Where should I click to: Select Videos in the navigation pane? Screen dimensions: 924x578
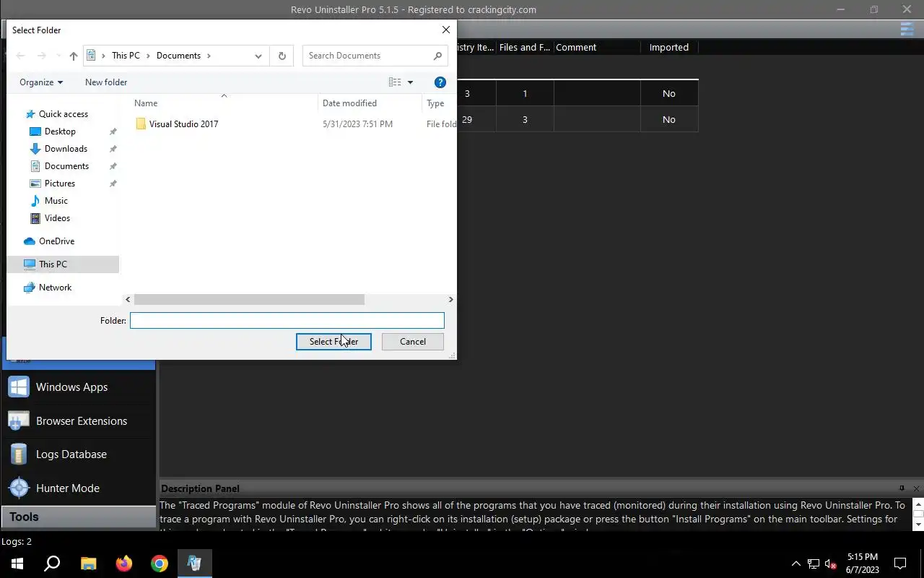(57, 218)
